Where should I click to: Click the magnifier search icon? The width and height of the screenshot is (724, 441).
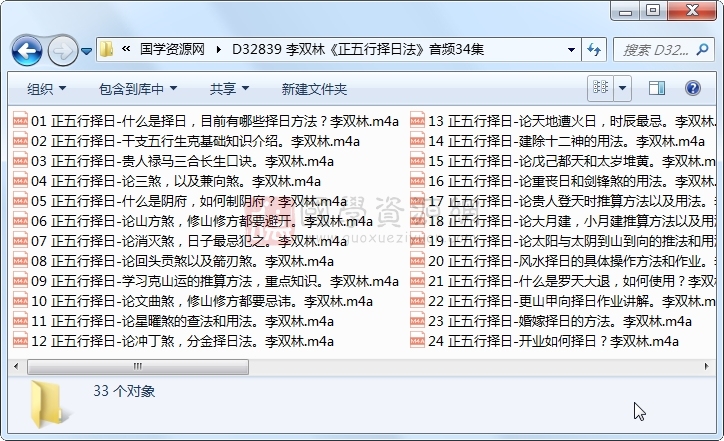point(702,49)
